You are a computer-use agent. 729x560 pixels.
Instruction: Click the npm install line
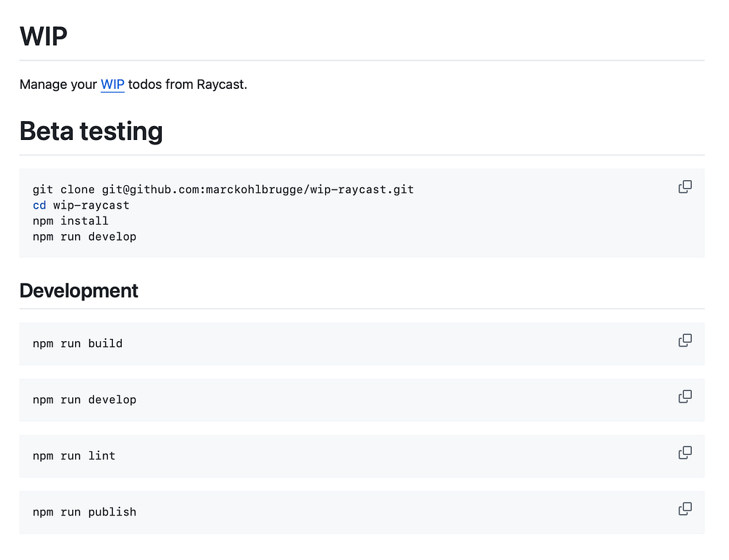point(71,221)
